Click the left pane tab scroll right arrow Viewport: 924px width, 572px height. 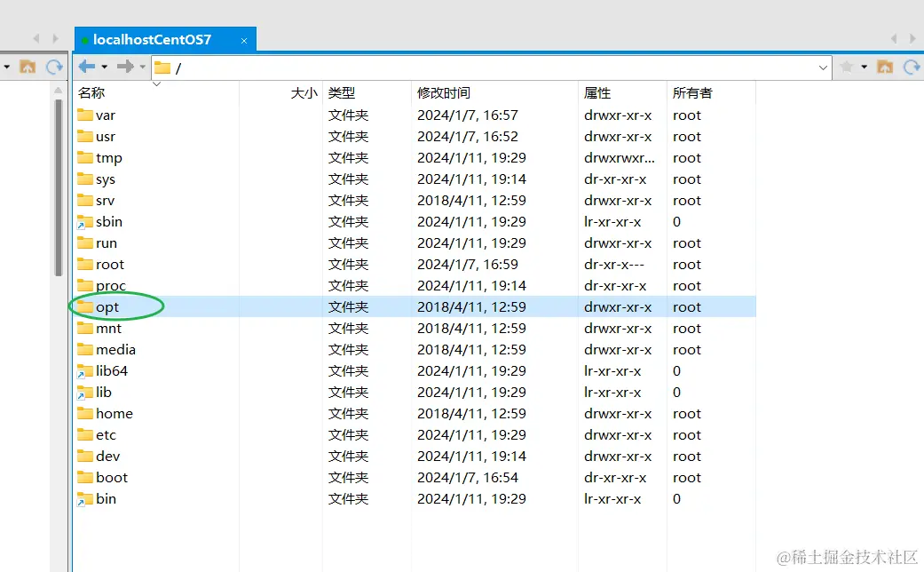coord(55,39)
